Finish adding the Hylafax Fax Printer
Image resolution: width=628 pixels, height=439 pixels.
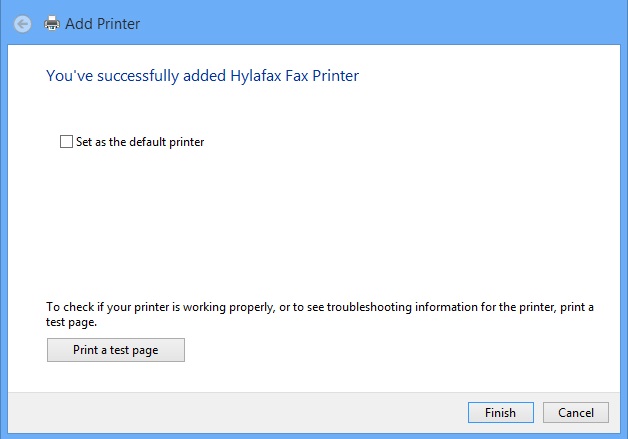tap(501, 413)
